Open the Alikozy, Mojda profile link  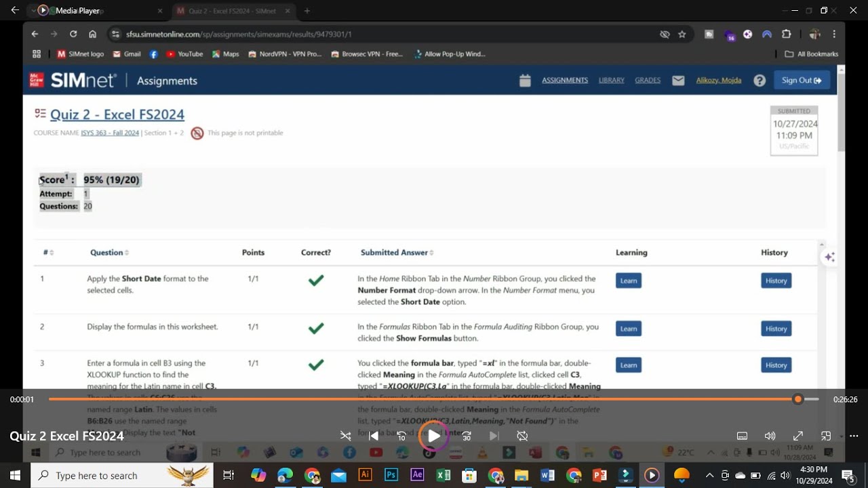point(719,80)
